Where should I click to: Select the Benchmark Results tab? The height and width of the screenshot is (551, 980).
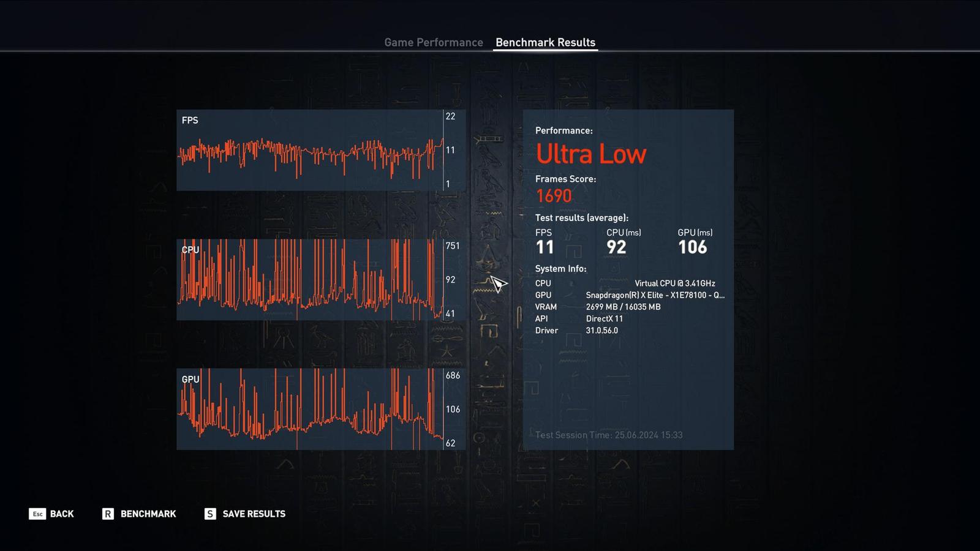(x=545, y=42)
